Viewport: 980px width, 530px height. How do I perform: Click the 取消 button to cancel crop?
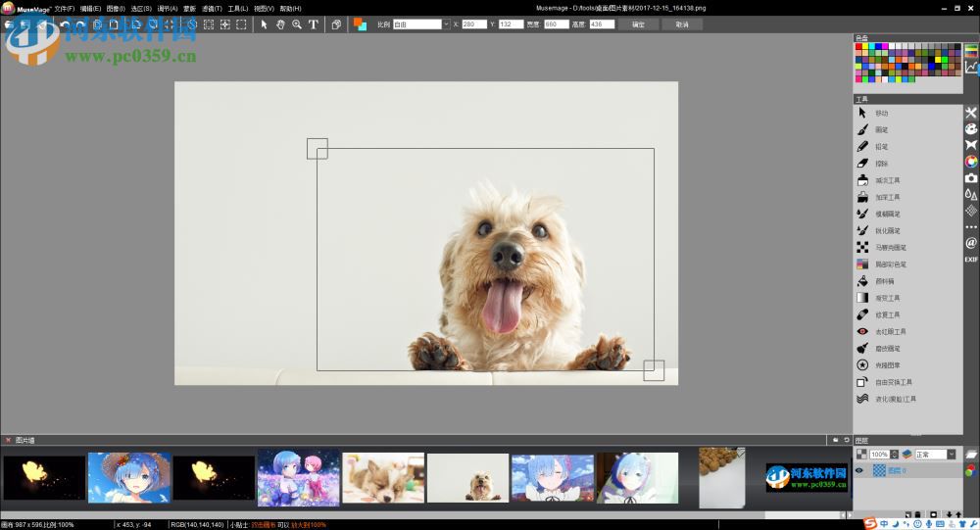(x=682, y=24)
